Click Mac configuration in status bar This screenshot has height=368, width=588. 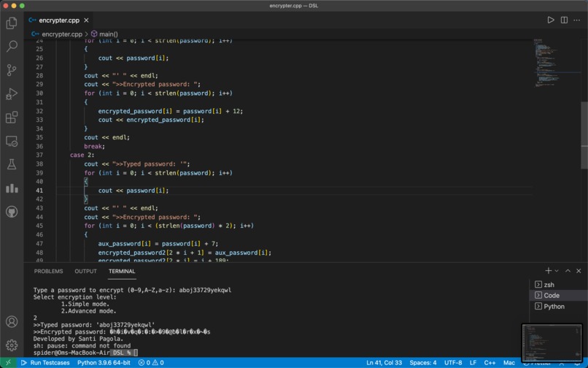point(509,363)
